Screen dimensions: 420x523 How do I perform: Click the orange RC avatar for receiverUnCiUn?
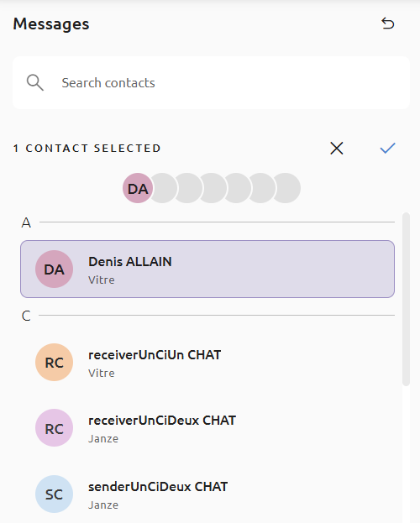tap(54, 362)
